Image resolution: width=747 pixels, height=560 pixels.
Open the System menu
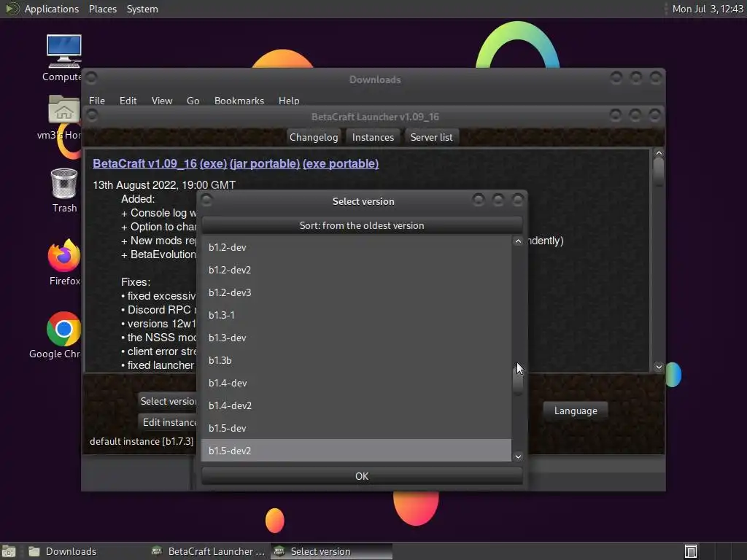[x=142, y=9]
